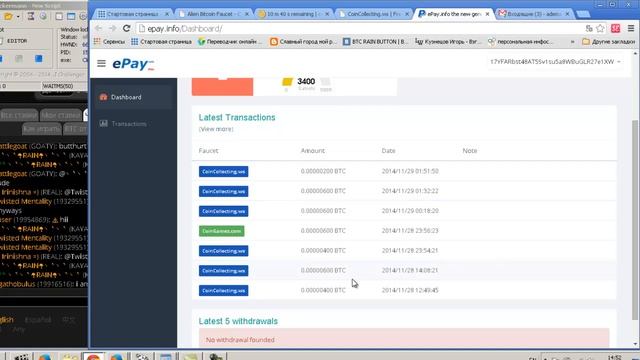
Task: Click the WAITMS(50) field in script window
Action: 58,86
